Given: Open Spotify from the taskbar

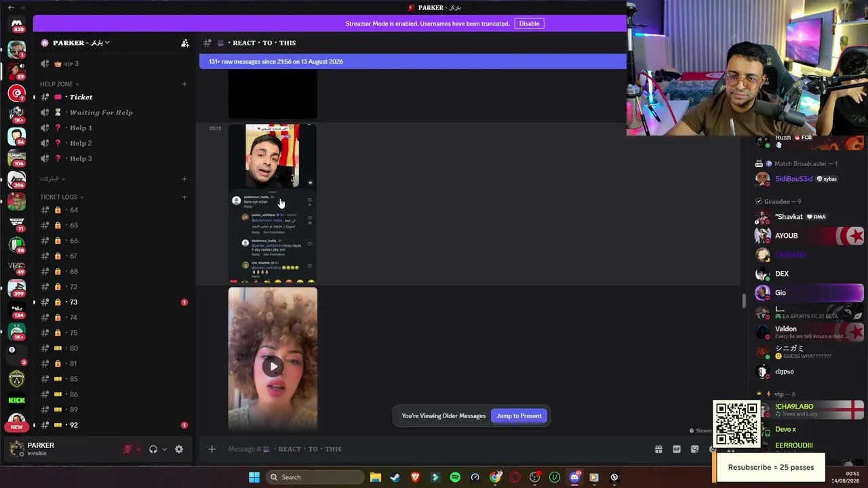Looking at the screenshot, I should tap(455, 477).
